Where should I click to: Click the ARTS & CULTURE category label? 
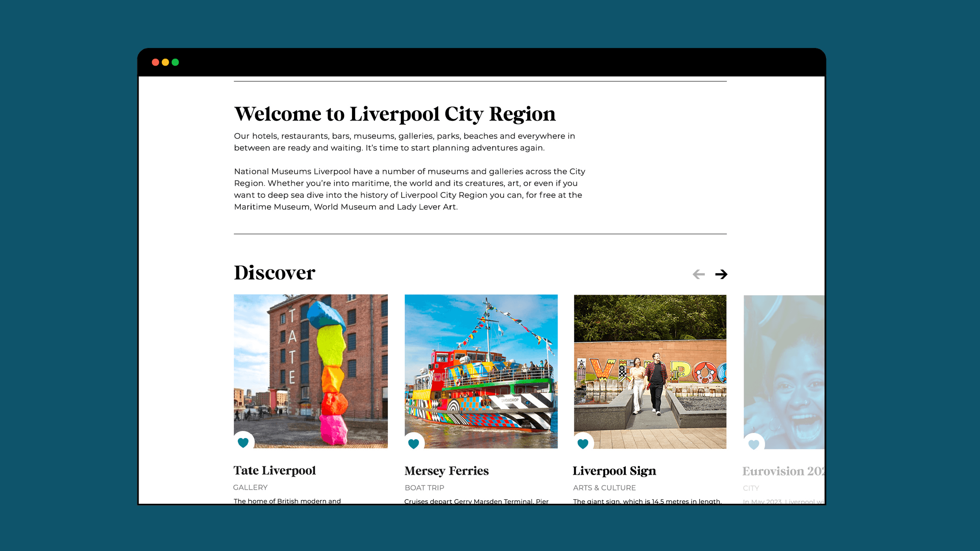coord(604,488)
